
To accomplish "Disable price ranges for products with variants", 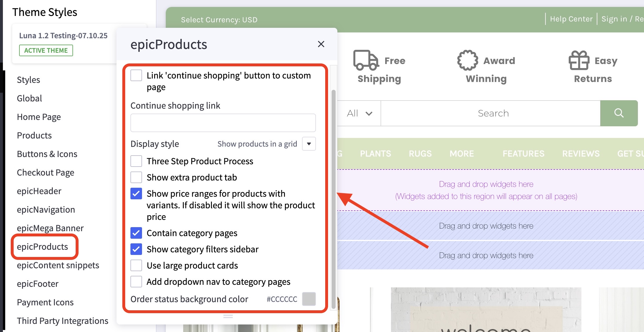I will tap(136, 194).
